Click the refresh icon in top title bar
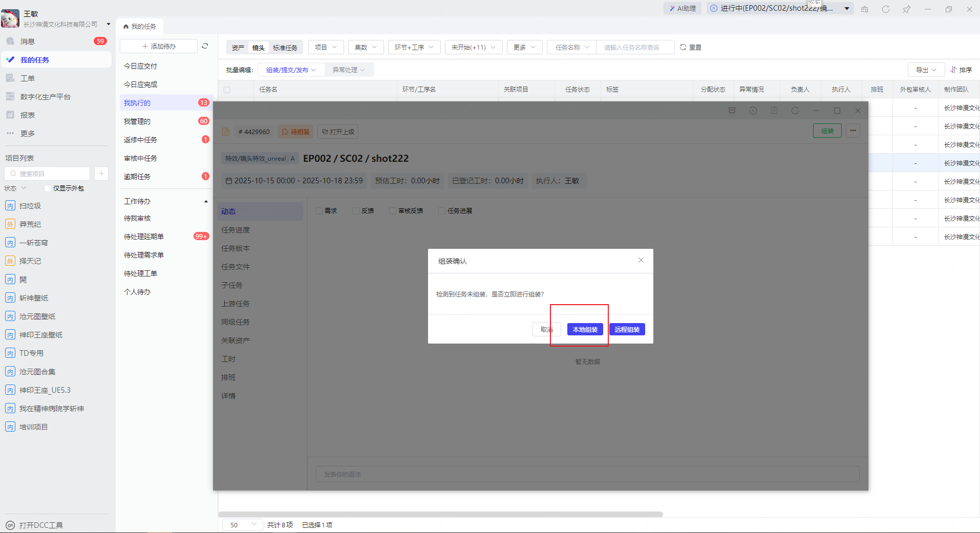This screenshot has width=980, height=533. (x=885, y=9)
